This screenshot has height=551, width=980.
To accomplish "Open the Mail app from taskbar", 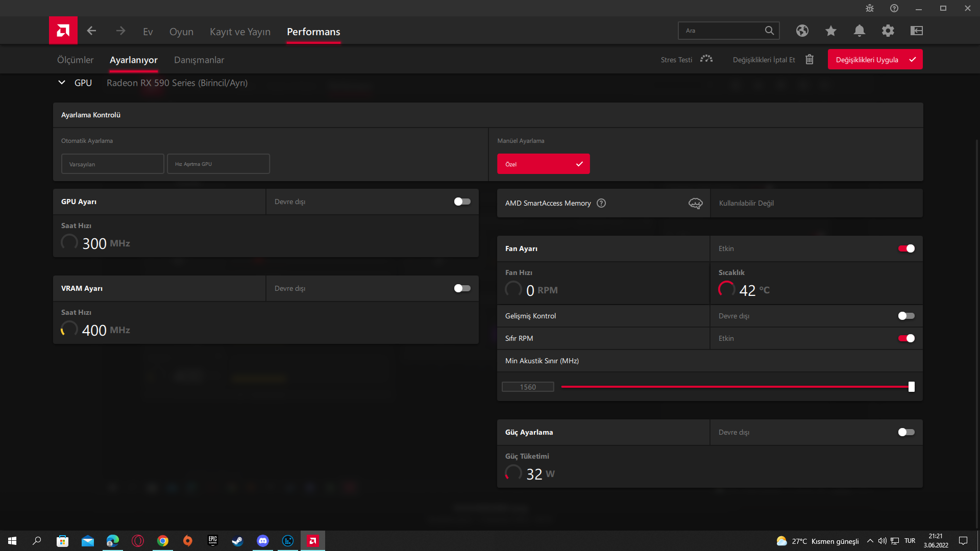I will 88,541.
